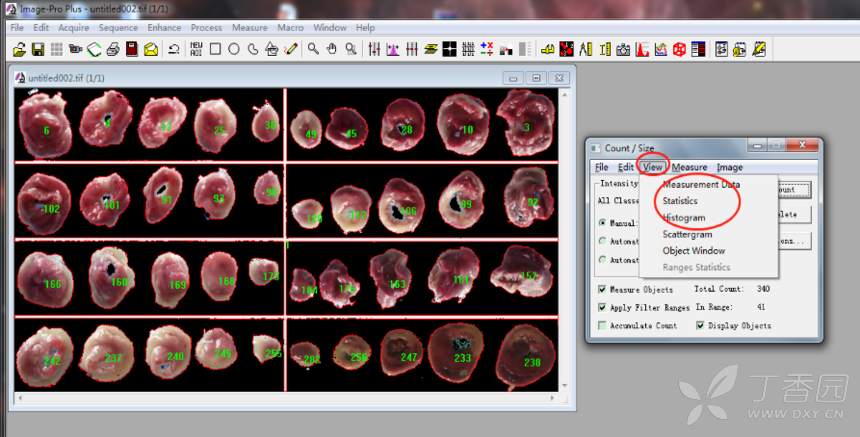Toggle the Display Objects checkbox

pos(700,326)
